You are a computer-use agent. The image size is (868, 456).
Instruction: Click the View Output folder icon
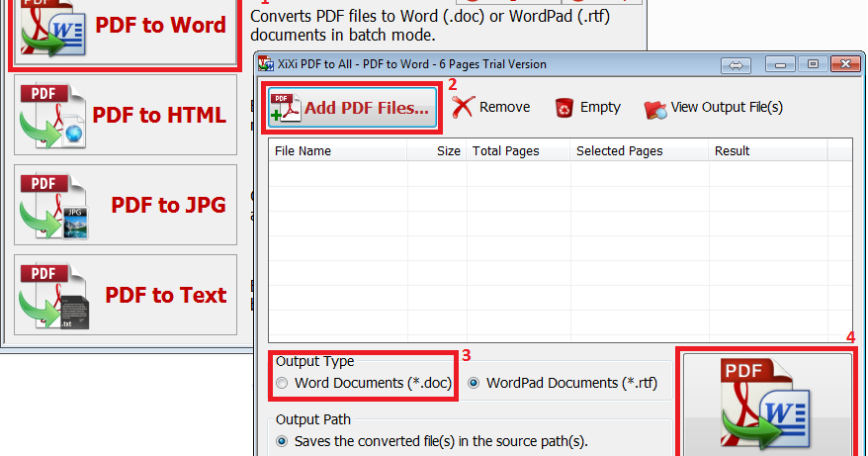[x=654, y=109]
